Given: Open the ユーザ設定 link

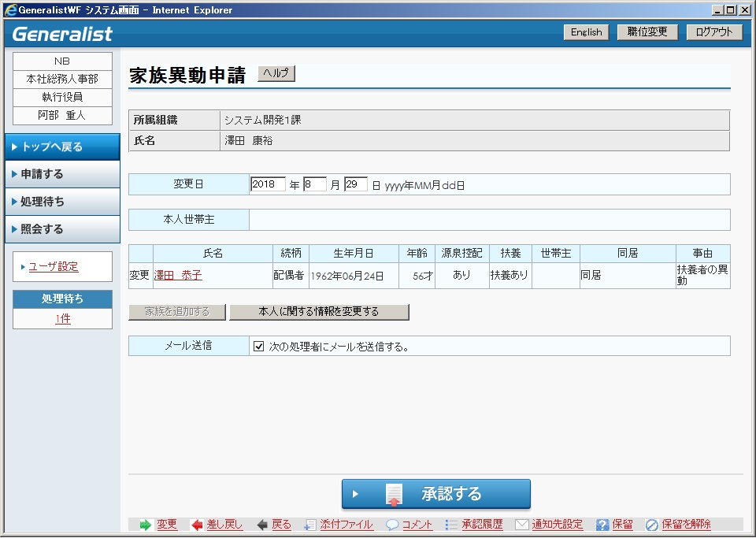Looking at the screenshot, I should pos(54,267).
